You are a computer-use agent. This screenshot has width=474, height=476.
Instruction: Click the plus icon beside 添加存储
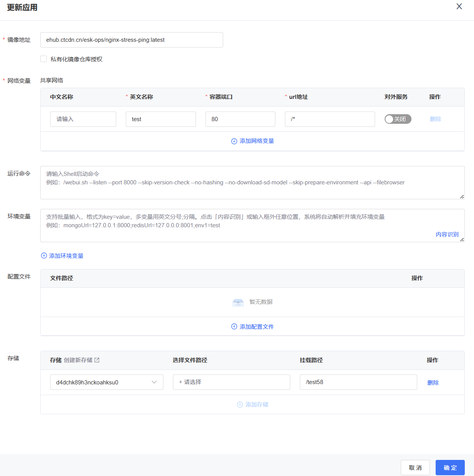[240, 405]
